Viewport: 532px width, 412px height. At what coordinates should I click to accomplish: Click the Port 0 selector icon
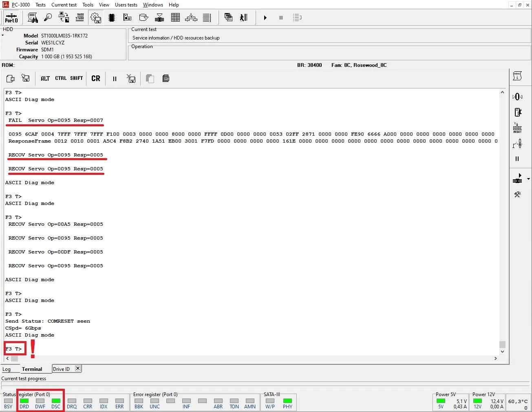click(x=11, y=18)
